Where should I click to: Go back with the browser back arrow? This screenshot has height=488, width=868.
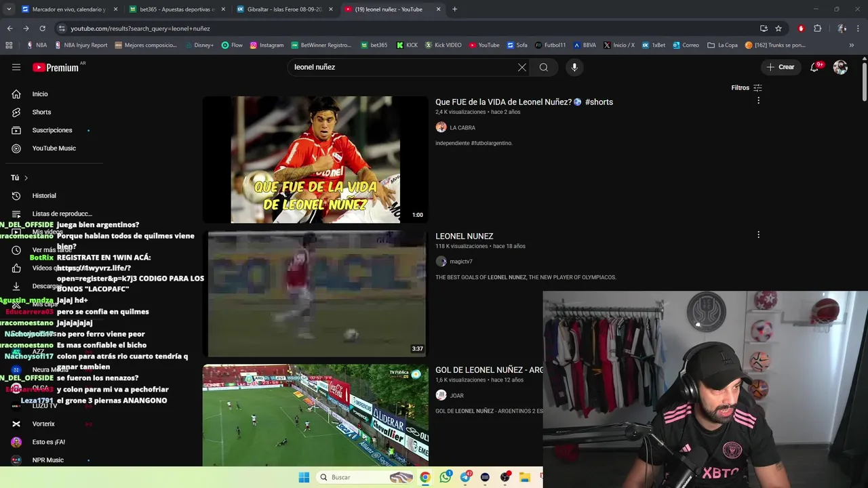pyautogui.click(x=9, y=28)
